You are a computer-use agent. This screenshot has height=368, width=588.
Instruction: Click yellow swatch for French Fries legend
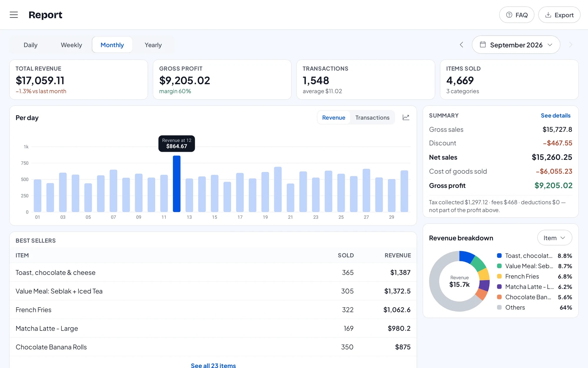pos(499,276)
